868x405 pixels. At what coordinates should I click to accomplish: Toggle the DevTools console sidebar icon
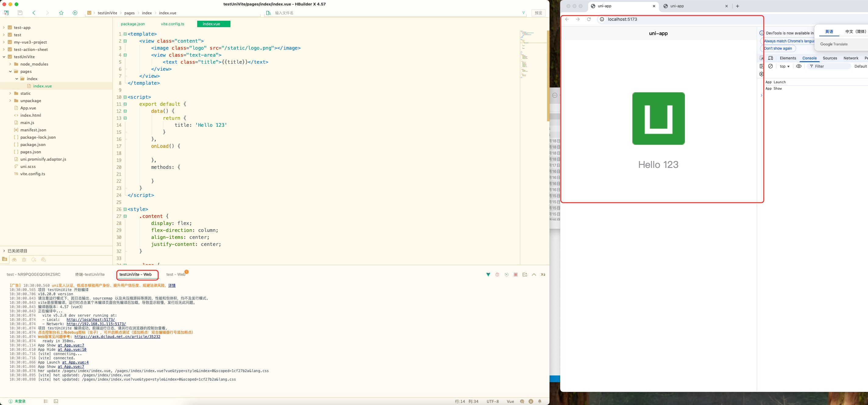pos(762,66)
